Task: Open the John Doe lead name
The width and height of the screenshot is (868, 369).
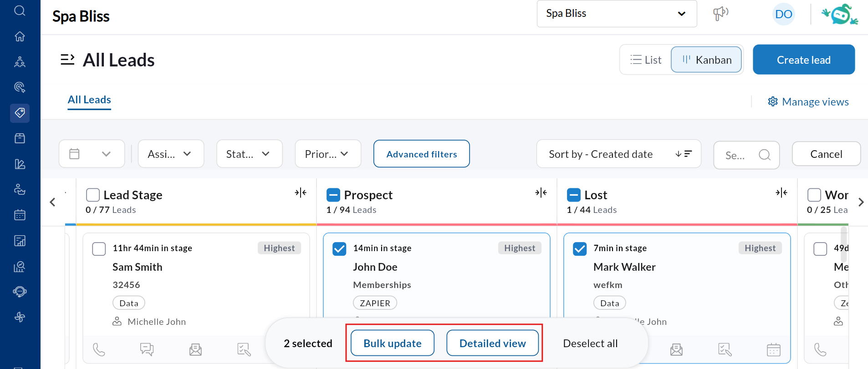Action: (x=375, y=267)
